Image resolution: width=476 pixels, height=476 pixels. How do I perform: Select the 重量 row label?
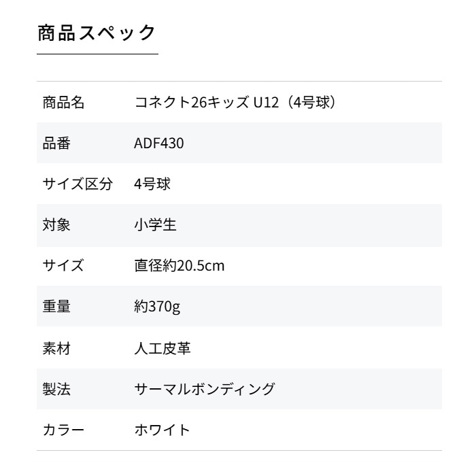point(56,307)
